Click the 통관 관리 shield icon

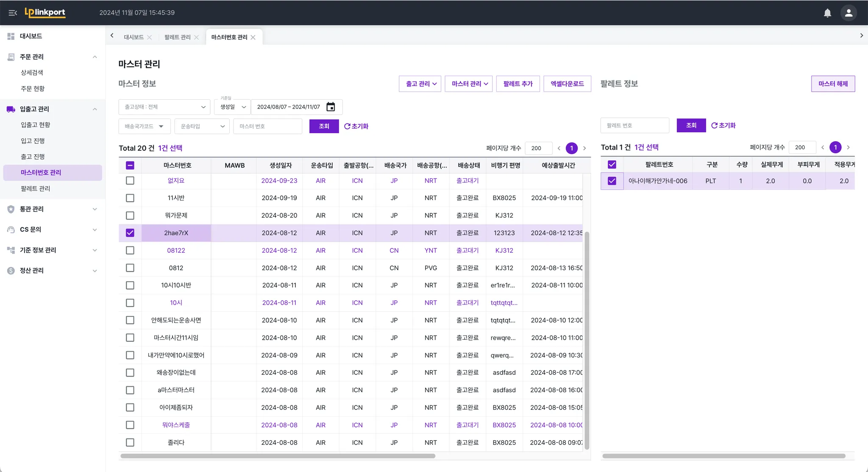coord(11,209)
